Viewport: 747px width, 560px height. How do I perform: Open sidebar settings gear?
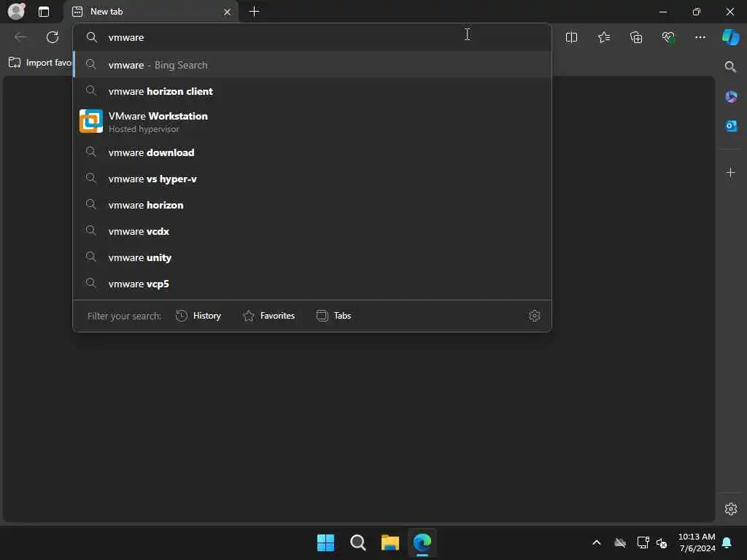point(731,509)
